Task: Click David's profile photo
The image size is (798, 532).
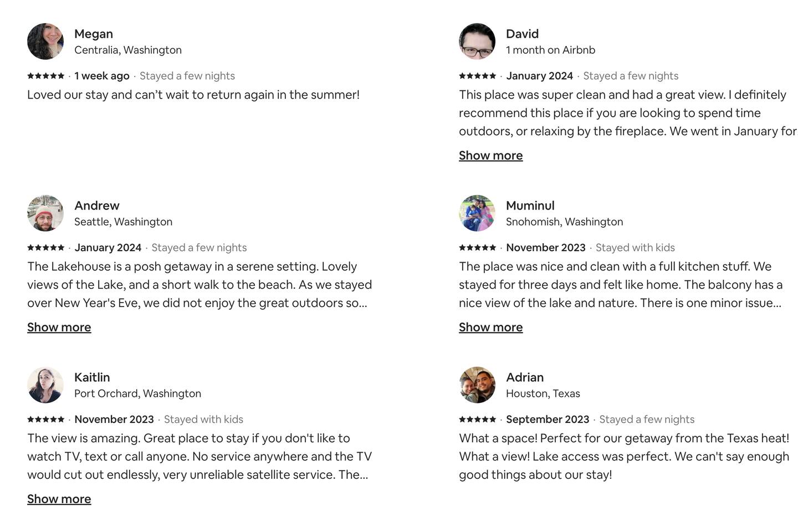Action: click(477, 42)
